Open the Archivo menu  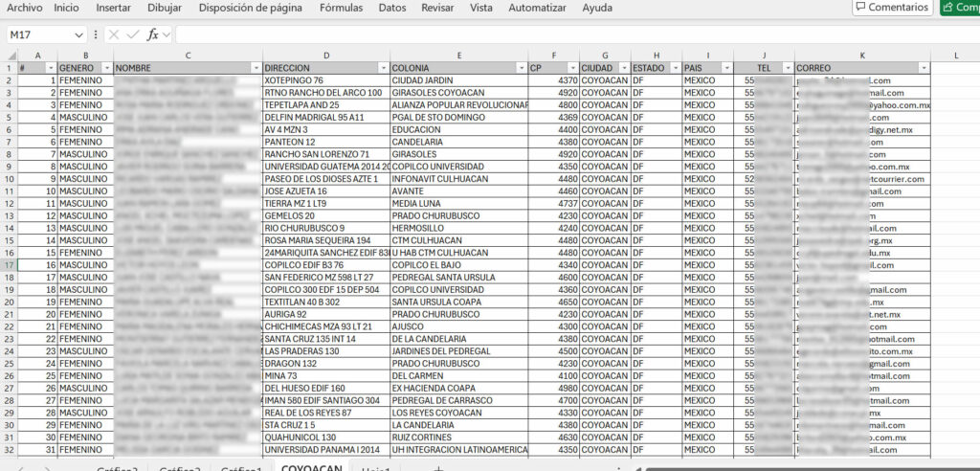pyautogui.click(x=24, y=8)
